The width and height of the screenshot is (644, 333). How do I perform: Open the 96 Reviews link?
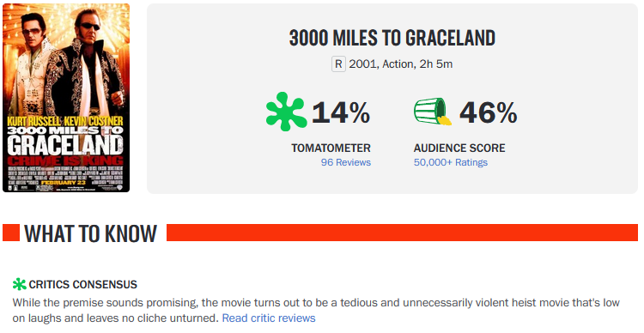click(x=346, y=162)
